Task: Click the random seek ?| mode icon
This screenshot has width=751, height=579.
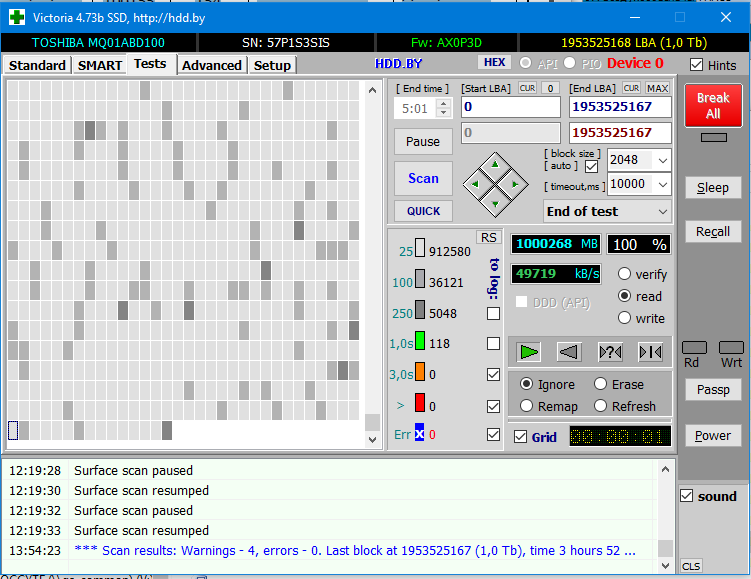Action: [x=610, y=352]
